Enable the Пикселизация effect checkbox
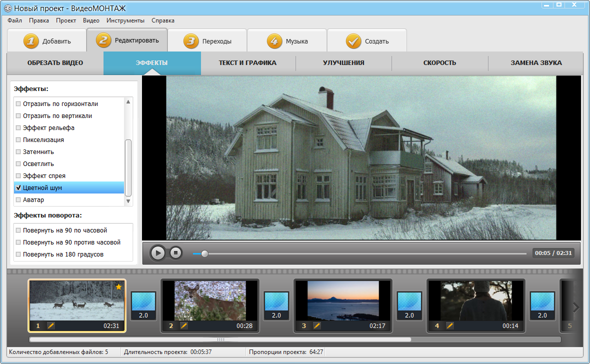 [18, 139]
